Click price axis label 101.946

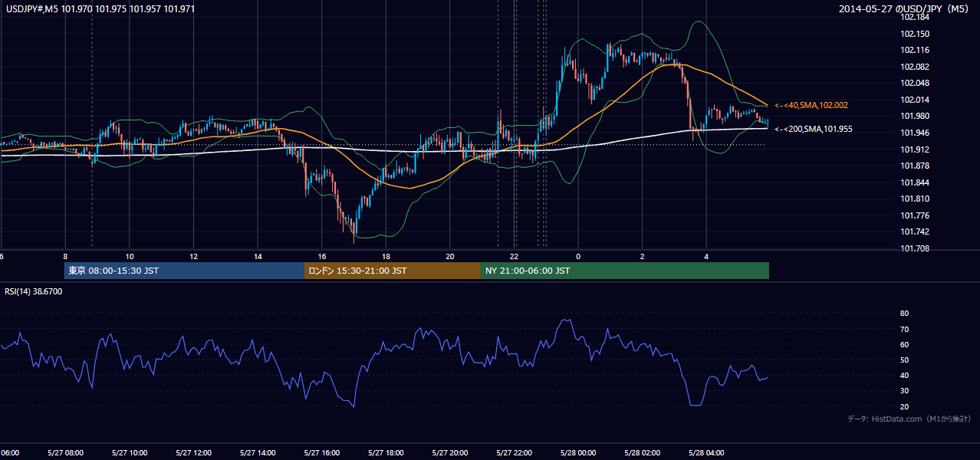916,133
